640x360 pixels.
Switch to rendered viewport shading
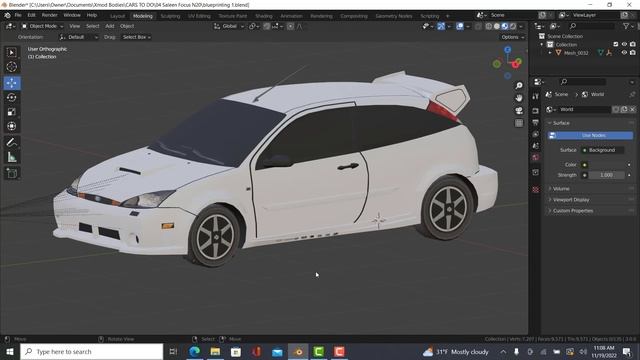point(513,26)
